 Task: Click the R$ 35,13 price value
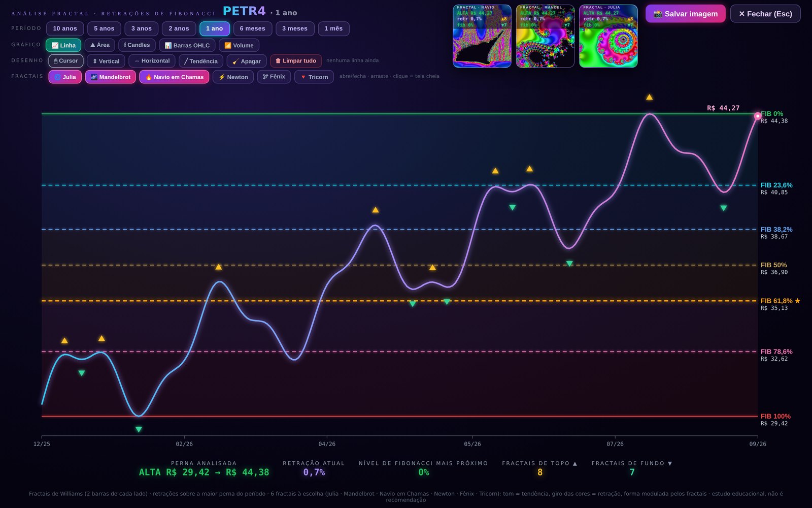click(x=774, y=308)
